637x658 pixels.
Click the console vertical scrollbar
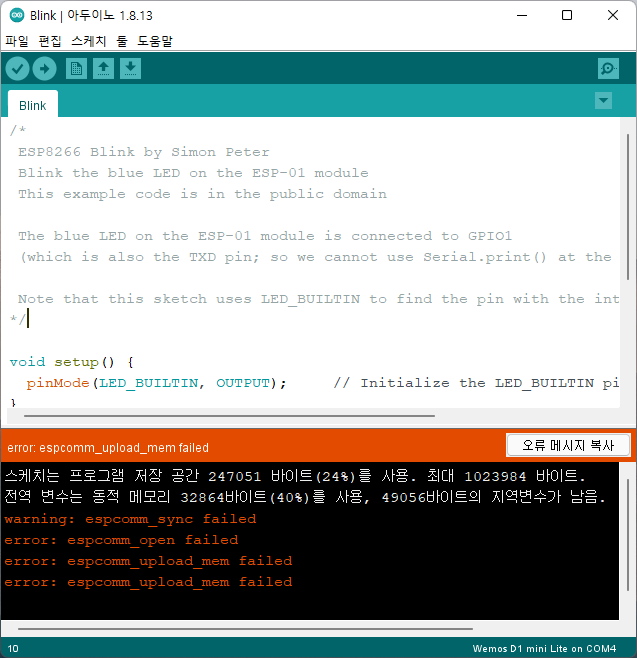(628, 535)
